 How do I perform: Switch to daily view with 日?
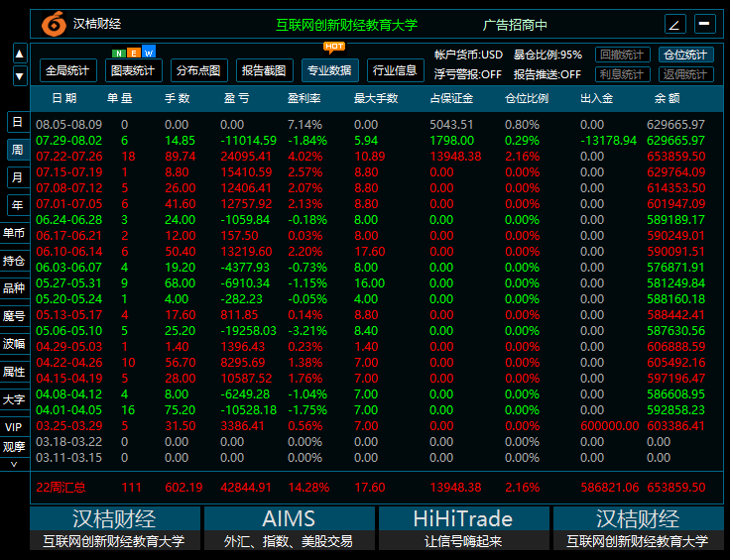[x=18, y=122]
